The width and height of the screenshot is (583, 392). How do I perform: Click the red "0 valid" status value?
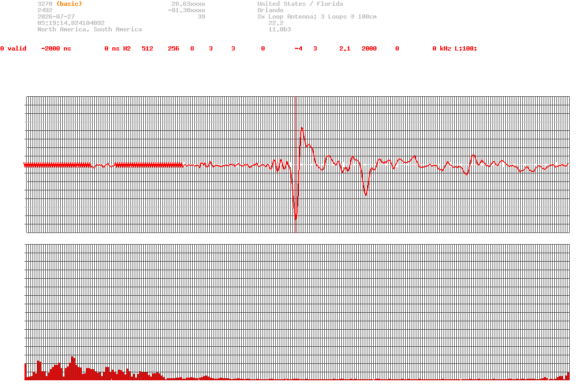(13, 49)
